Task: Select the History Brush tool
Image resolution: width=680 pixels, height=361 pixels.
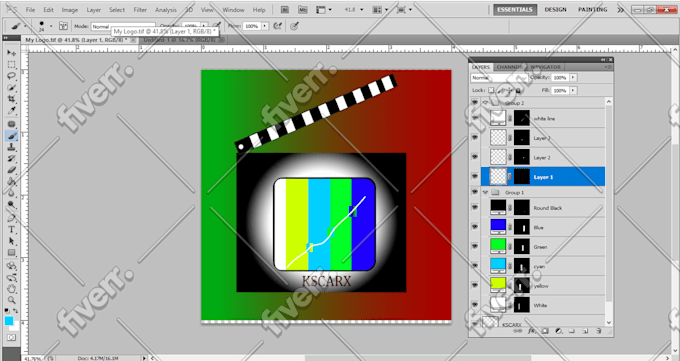Action: 11,159
